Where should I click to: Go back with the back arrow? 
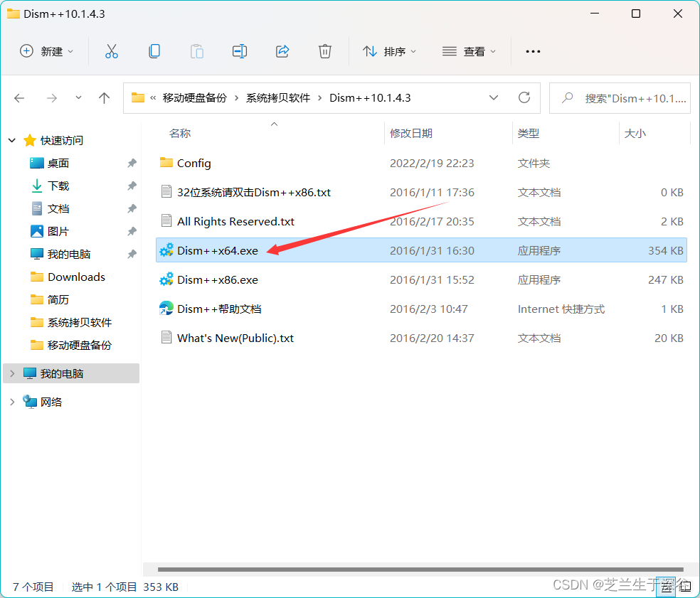19,97
